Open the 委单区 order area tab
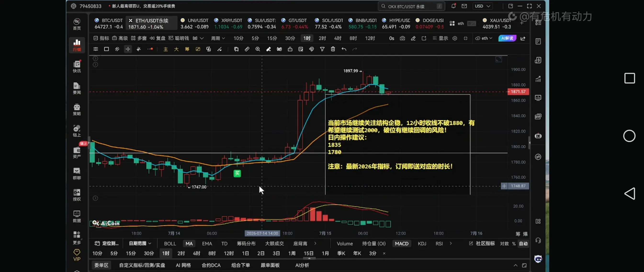 coord(101,265)
